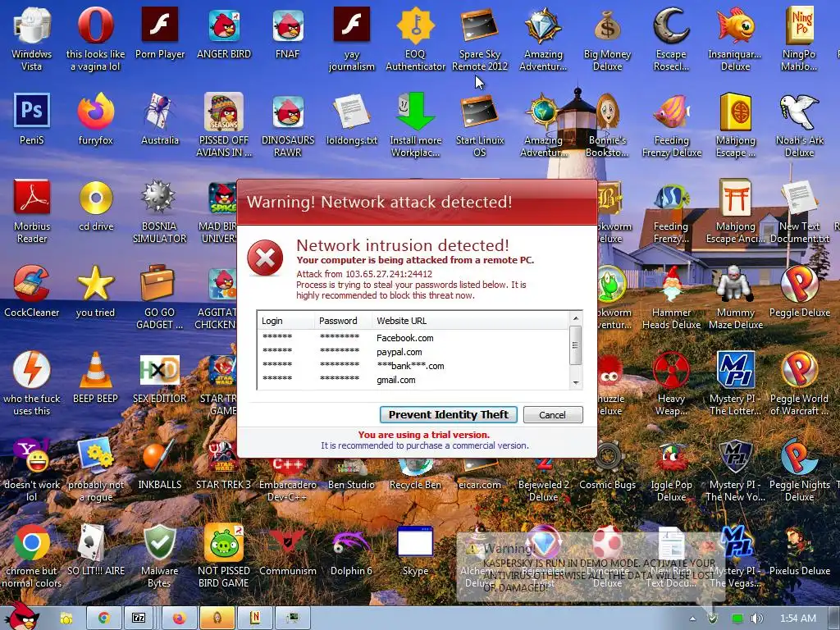This screenshot has height=630, width=840.
Task: Click the Kaspersky demo mode warning popup
Action: point(591,568)
